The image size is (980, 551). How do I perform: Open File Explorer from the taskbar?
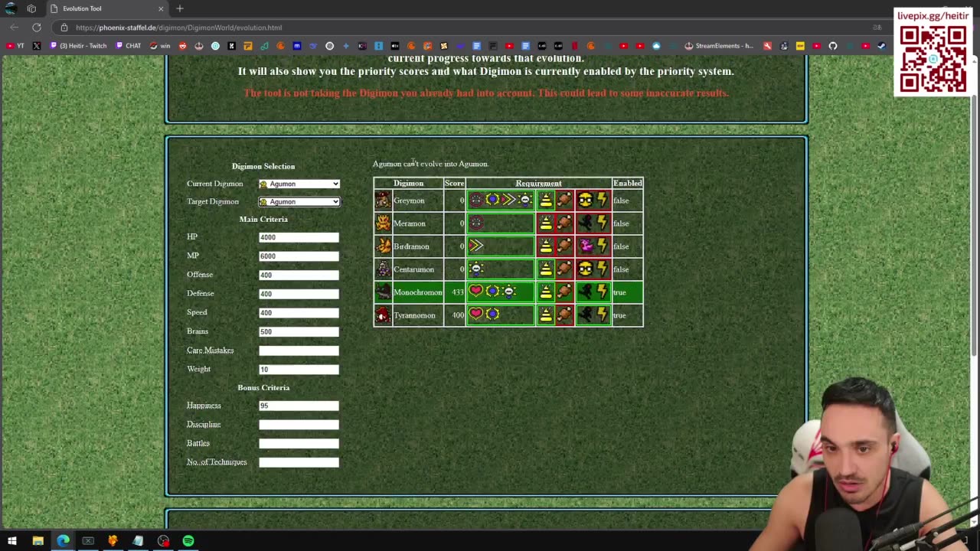click(38, 541)
